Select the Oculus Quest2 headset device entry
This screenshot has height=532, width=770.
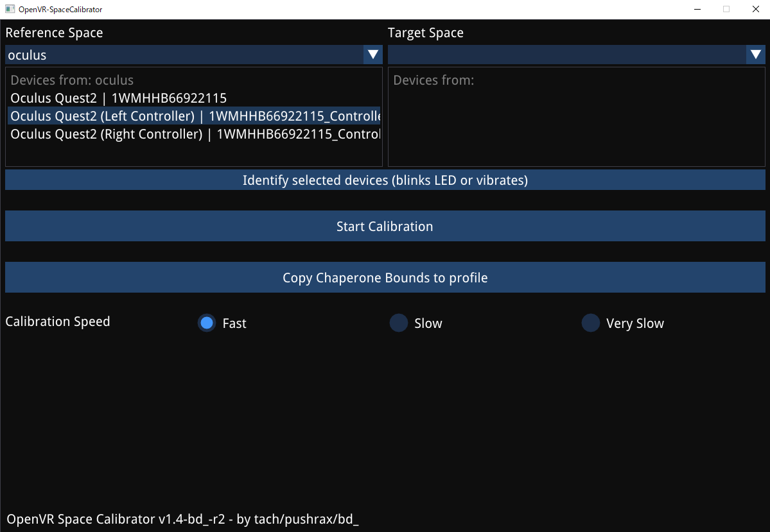pyautogui.click(x=119, y=98)
